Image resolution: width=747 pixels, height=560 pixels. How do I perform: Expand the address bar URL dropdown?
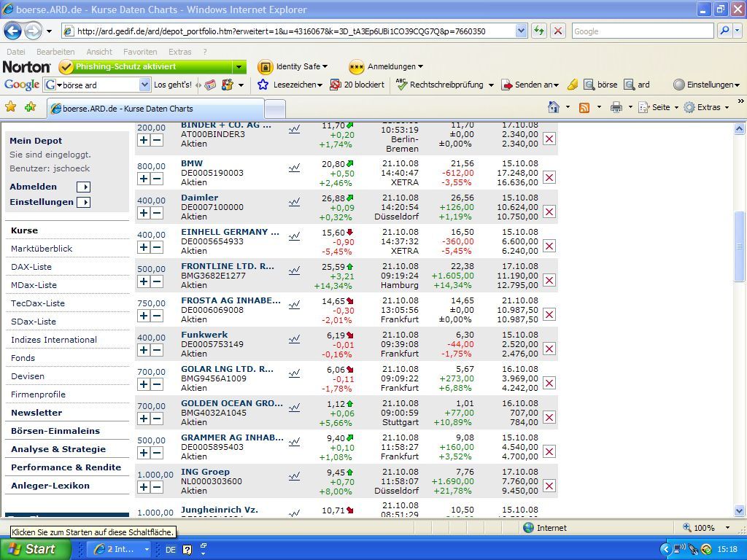point(521,31)
